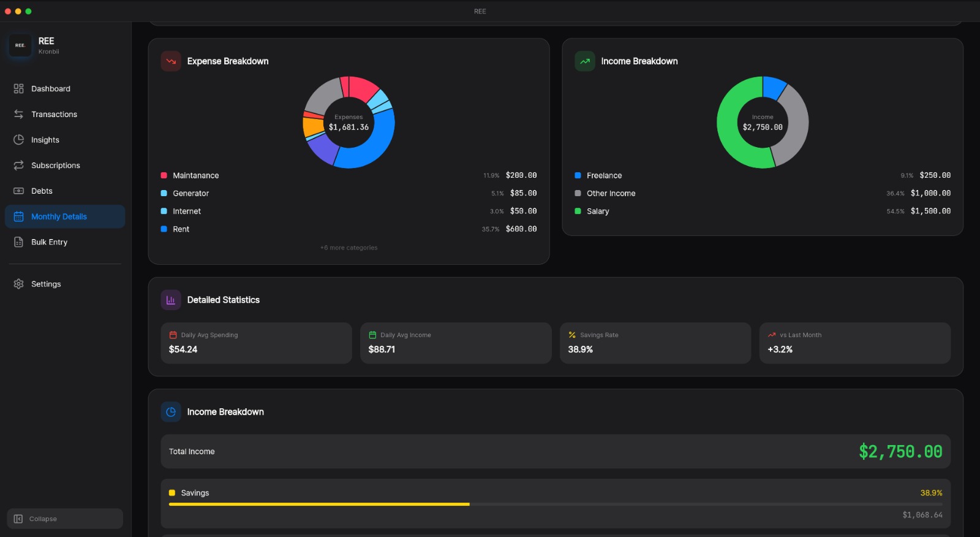Navigate to Subscriptions
Screen dimensions: 980x537
[65, 166]
